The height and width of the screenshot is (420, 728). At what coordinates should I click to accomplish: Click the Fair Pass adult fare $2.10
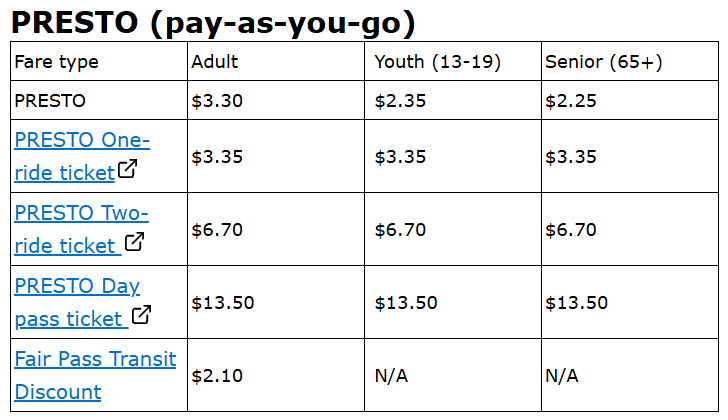pos(217,376)
